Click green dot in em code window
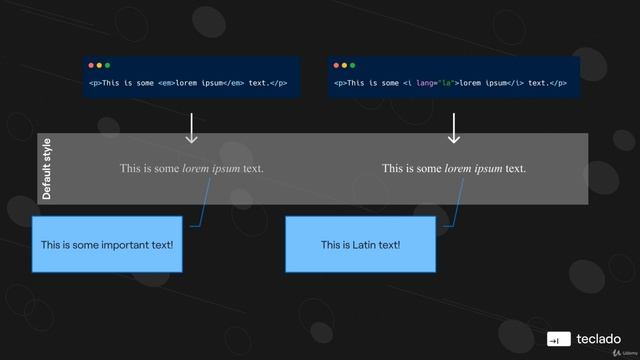This screenshot has width=640, height=360. pos(107,65)
